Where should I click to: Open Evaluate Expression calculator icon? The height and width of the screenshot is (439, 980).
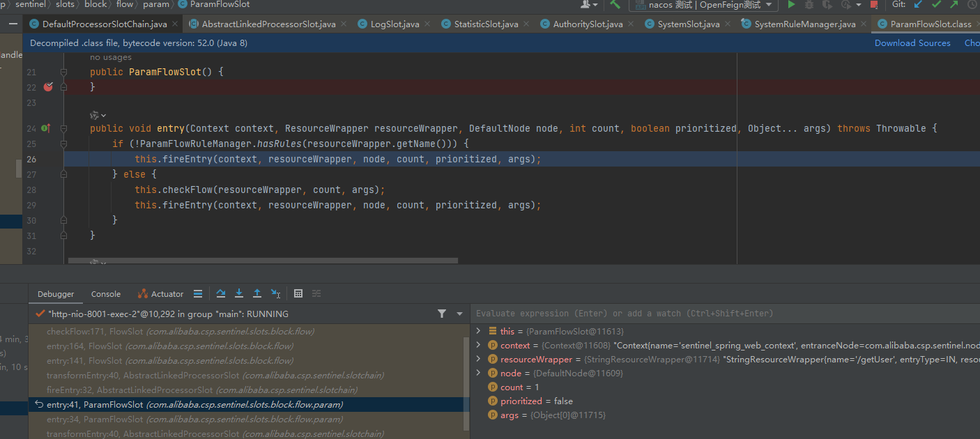[298, 293]
